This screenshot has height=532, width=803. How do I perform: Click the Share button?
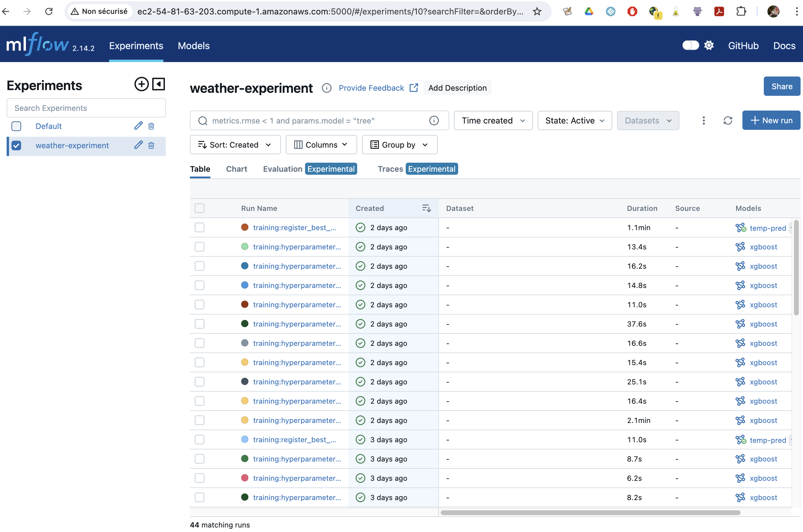click(x=782, y=86)
